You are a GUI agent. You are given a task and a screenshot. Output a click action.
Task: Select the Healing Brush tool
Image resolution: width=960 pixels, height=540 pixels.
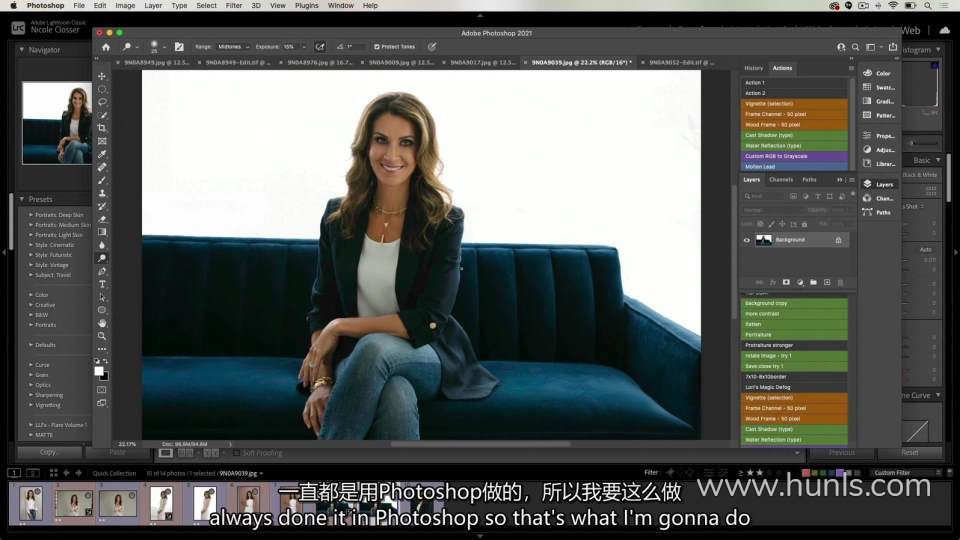pyautogui.click(x=102, y=167)
